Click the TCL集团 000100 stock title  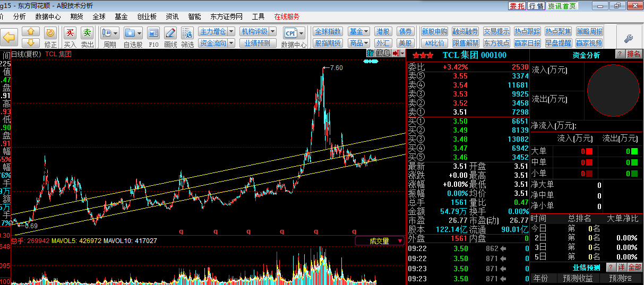pos(474,55)
